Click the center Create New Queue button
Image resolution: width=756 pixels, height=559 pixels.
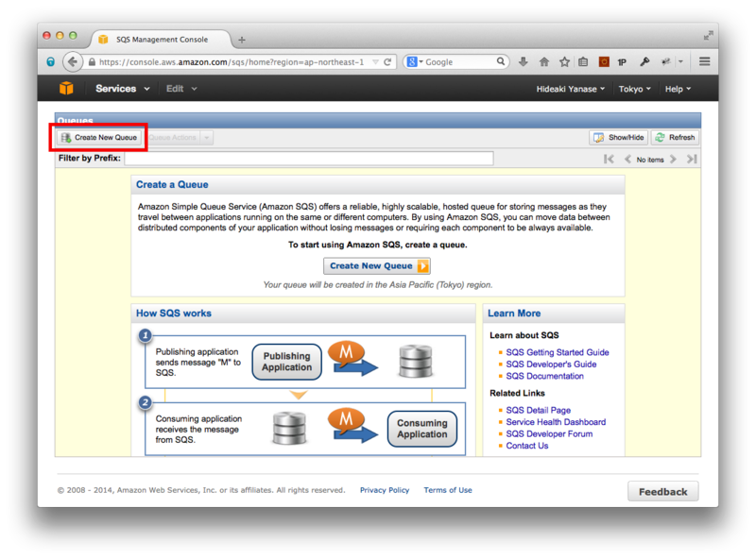377,266
